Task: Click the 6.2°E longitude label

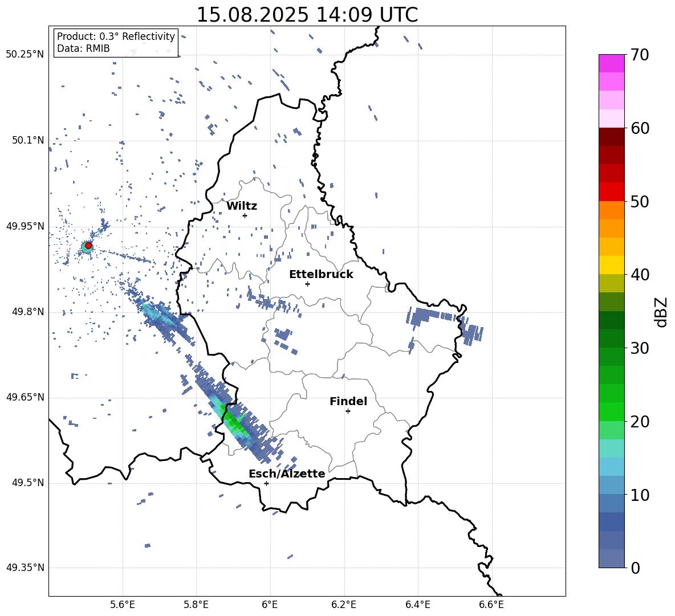Action: click(x=344, y=605)
